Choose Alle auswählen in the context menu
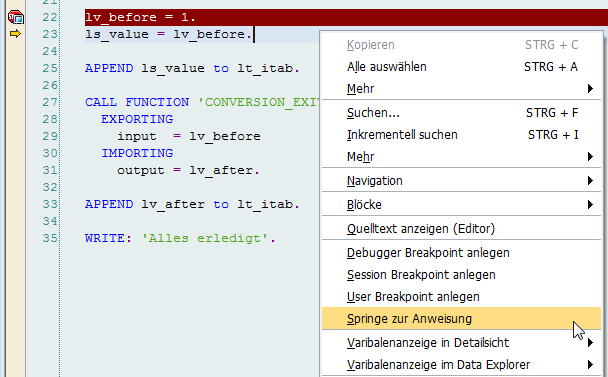The height and width of the screenshot is (377, 608). pos(461,67)
